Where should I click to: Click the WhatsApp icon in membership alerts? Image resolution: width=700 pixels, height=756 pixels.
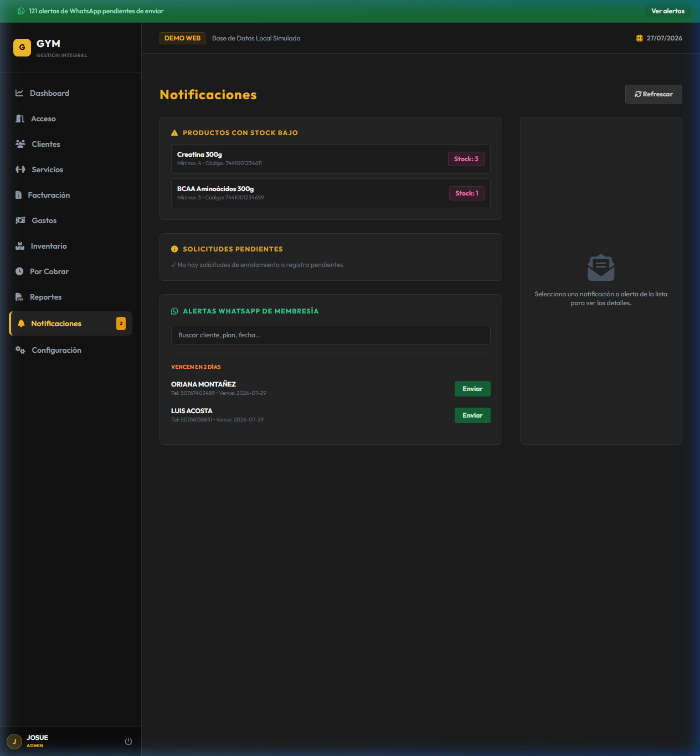(174, 311)
